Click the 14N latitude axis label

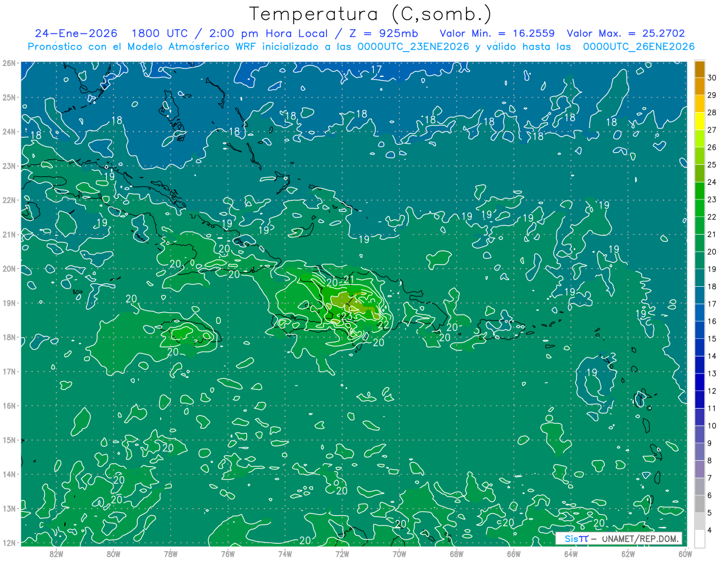tap(10, 474)
